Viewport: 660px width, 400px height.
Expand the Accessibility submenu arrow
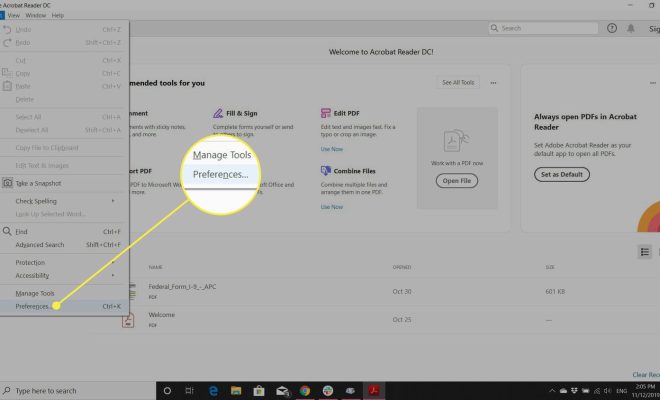[113, 275]
